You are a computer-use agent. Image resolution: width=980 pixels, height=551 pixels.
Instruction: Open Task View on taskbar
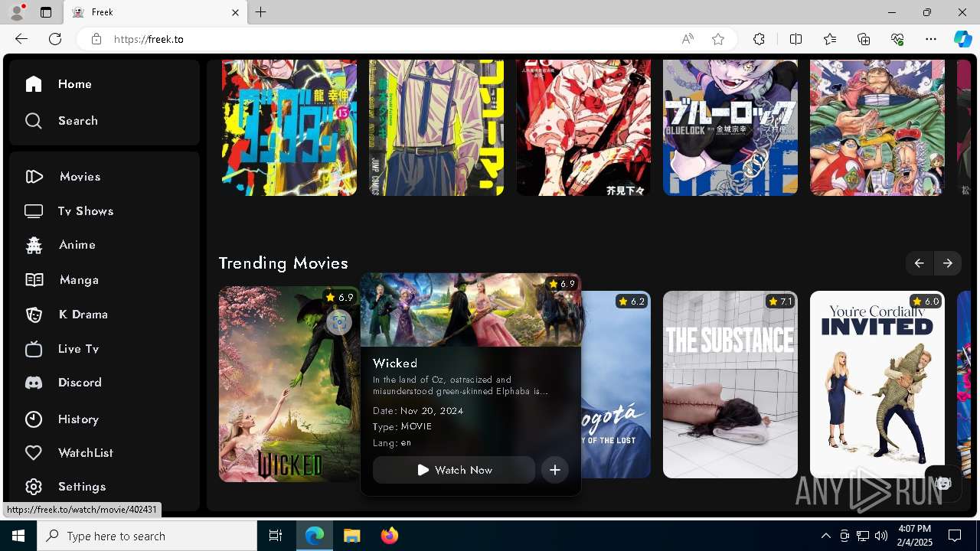point(276,536)
